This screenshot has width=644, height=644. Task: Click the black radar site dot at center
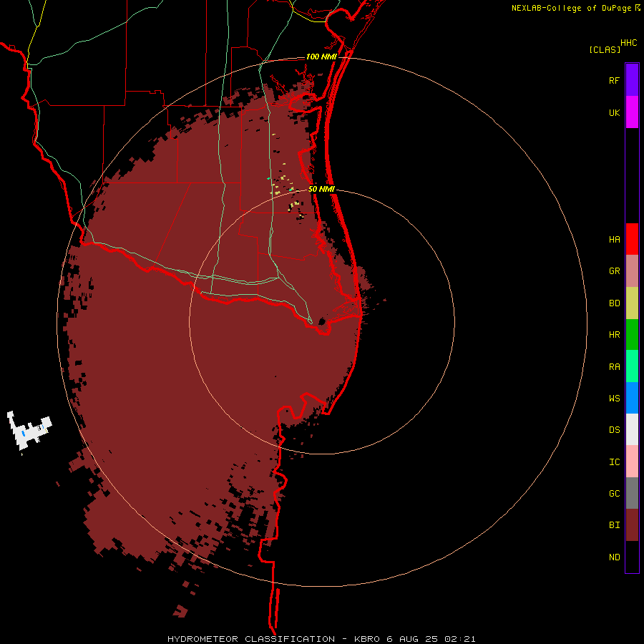pos(322,321)
